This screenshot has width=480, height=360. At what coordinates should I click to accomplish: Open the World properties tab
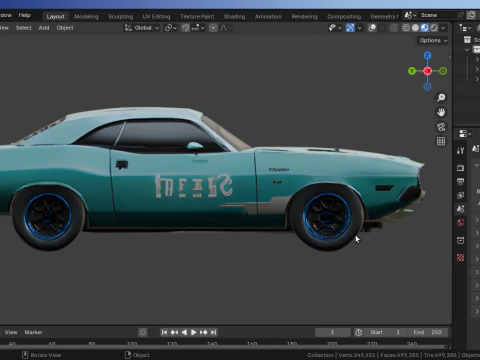pos(461,222)
